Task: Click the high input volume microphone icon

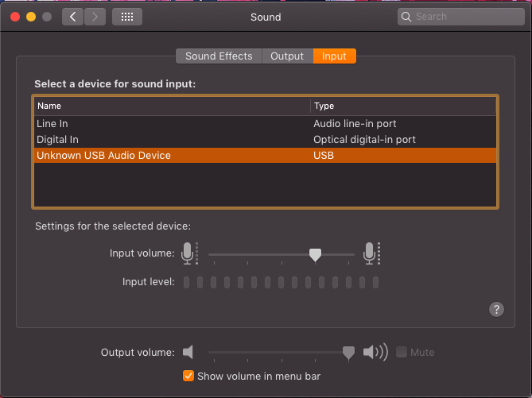Action: (x=370, y=253)
